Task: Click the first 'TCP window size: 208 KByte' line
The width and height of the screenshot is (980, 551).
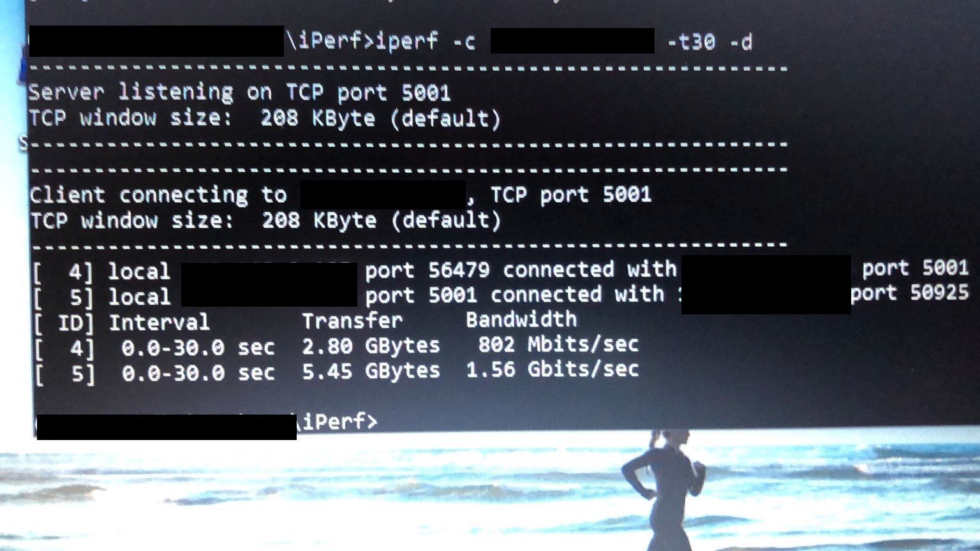Action: (x=265, y=119)
